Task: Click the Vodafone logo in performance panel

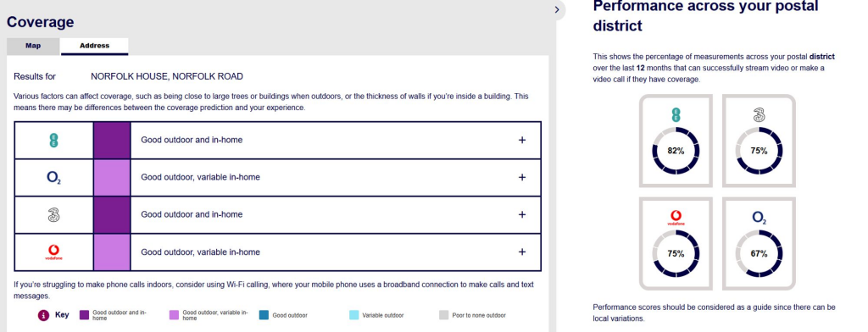Action: coord(676,218)
